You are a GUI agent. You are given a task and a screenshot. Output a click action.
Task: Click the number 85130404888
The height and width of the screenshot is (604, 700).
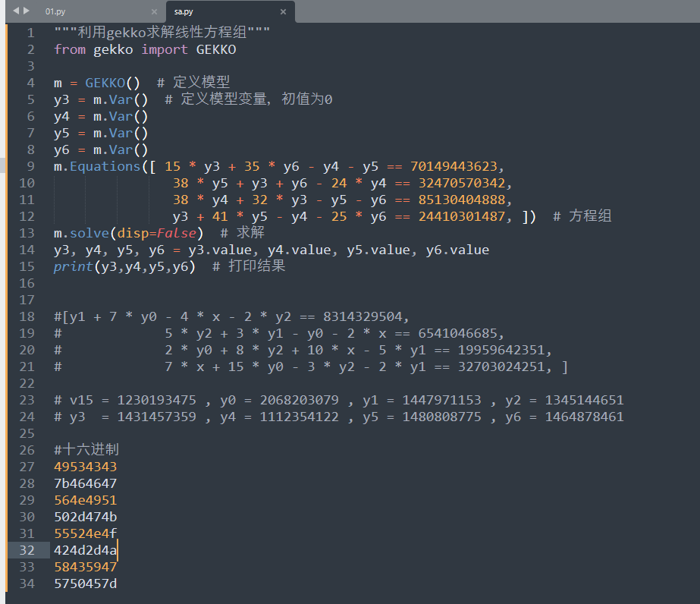click(x=462, y=200)
